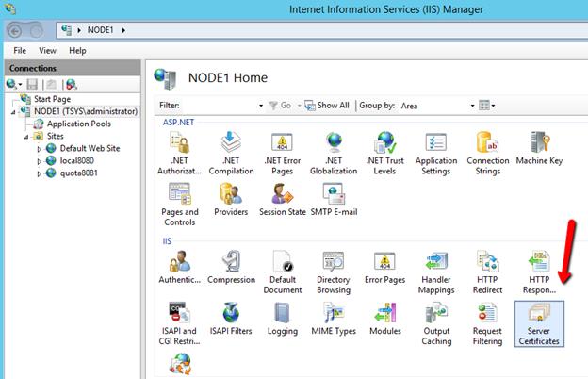Open the Logging feature

[x=283, y=319]
